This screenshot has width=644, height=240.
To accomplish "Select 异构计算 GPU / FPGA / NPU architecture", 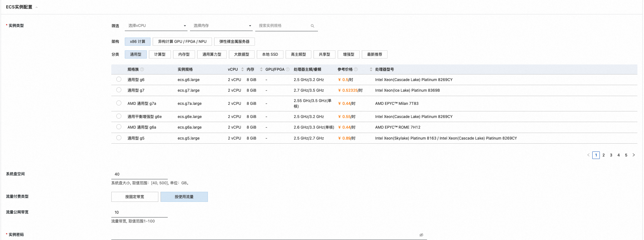I will [182, 42].
